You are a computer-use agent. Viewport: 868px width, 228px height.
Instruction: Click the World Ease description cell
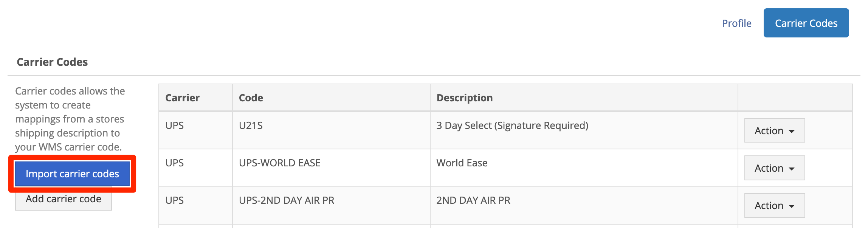[584, 168]
